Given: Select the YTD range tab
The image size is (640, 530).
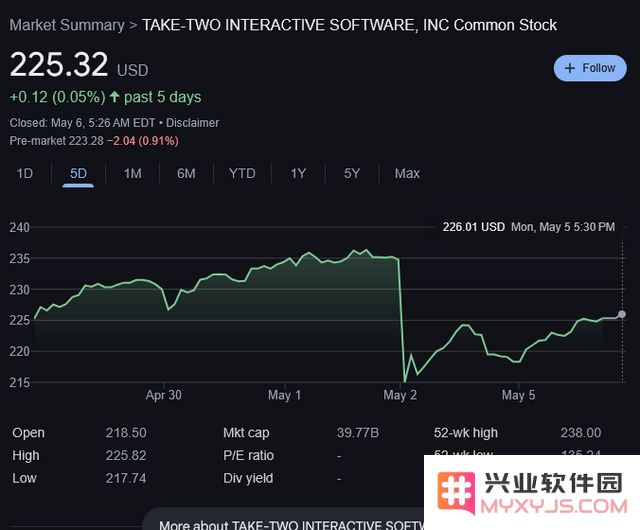Looking at the screenshot, I should click(x=242, y=174).
